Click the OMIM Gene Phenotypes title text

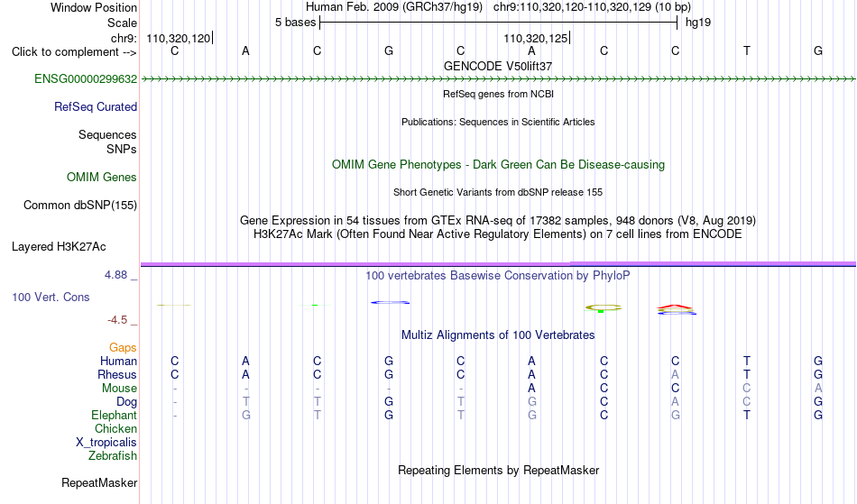(499, 165)
